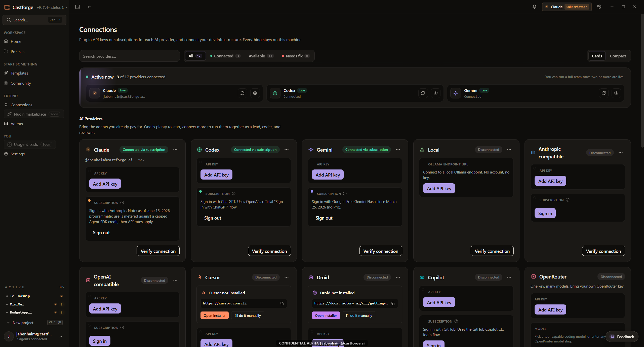The height and width of the screenshot is (347, 644).
Task: Refresh the Claude active connection
Action: click(243, 93)
